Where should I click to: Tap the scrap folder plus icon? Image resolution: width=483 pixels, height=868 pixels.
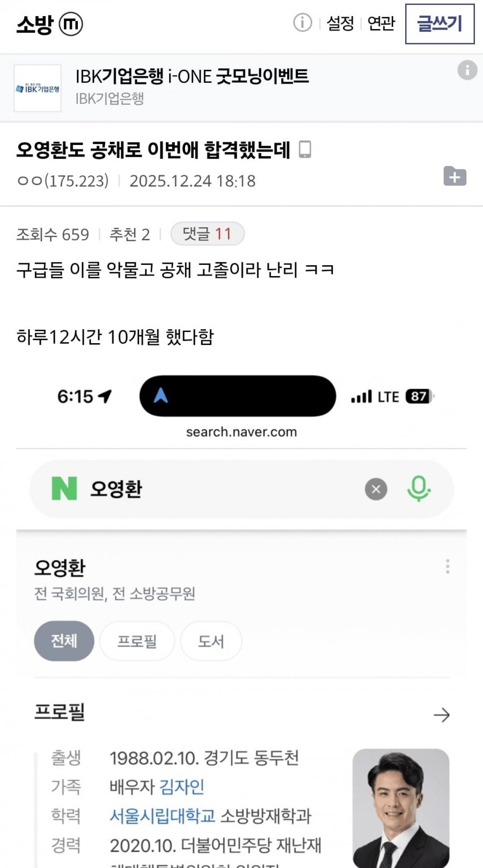tap(455, 177)
